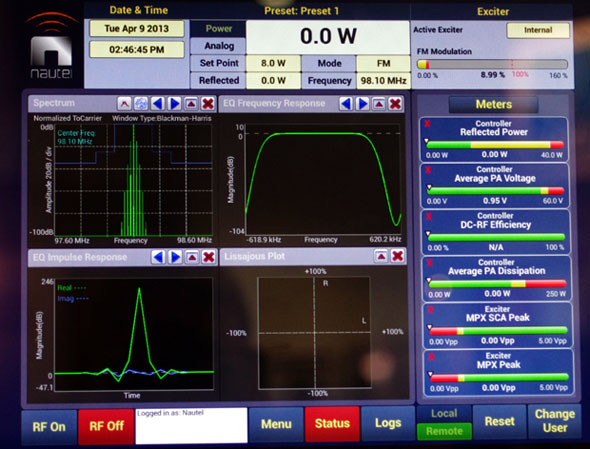
Task: Click the Reflected label in power table
Action: (x=219, y=80)
